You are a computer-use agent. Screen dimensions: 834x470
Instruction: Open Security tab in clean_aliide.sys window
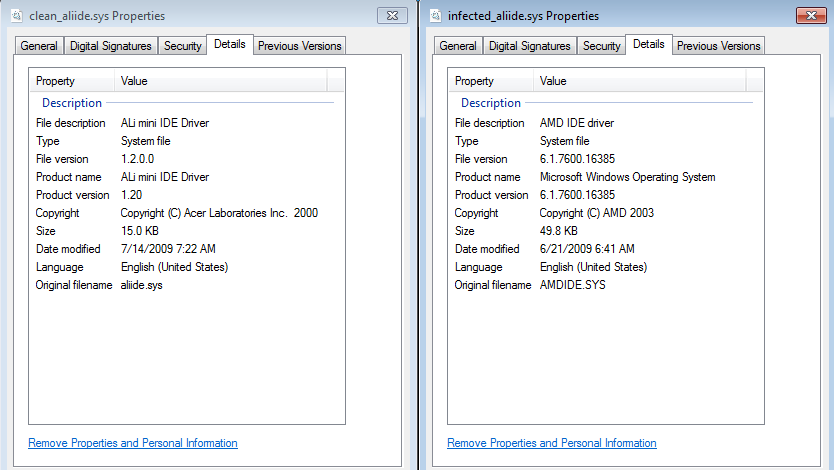(x=182, y=46)
